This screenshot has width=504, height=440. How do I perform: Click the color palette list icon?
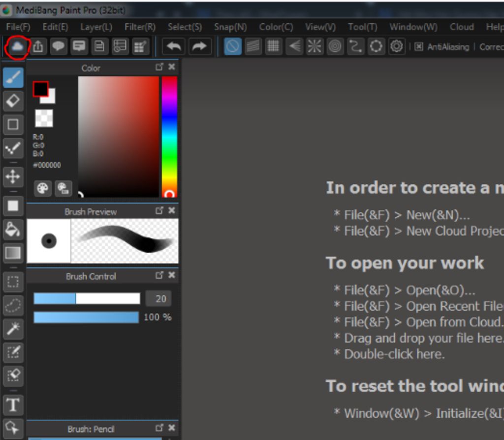click(x=63, y=188)
